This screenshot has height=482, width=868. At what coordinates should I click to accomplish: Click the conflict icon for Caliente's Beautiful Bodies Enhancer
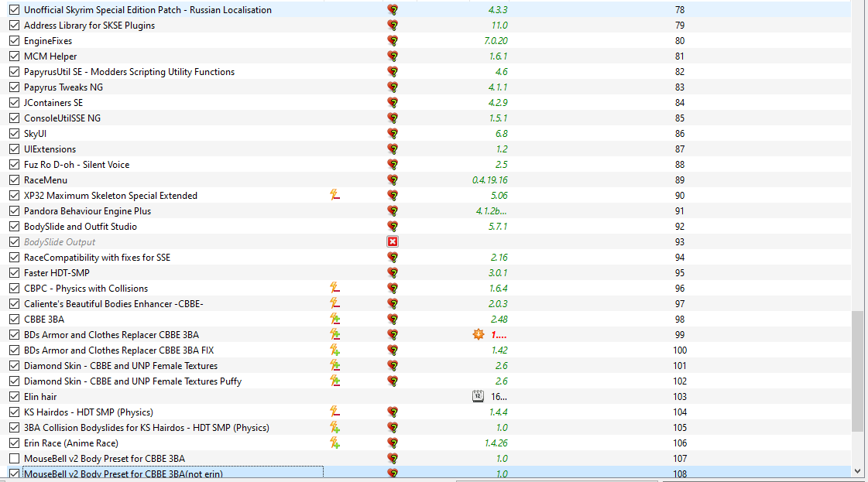335,303
